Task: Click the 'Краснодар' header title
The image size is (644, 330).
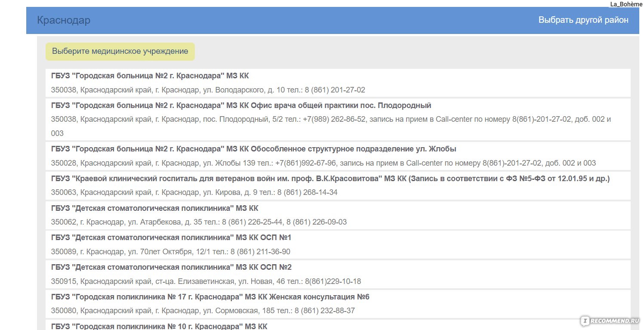Action: 64,20
